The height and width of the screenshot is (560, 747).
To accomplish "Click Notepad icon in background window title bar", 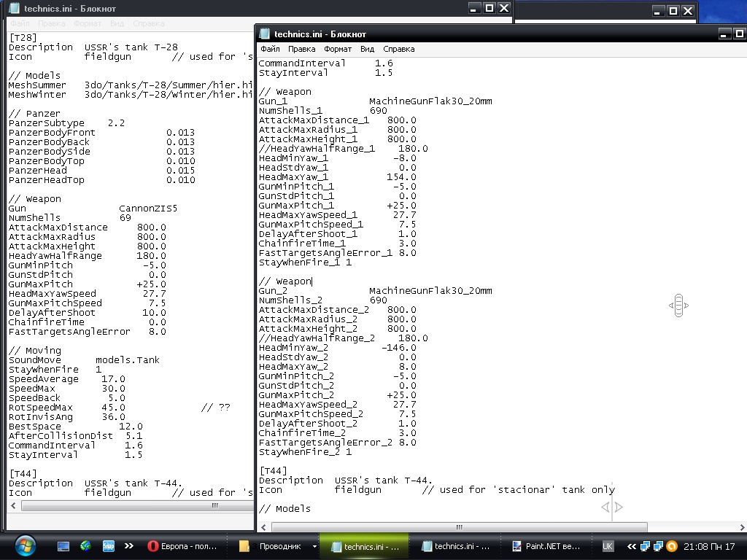I will pos(15,8).
